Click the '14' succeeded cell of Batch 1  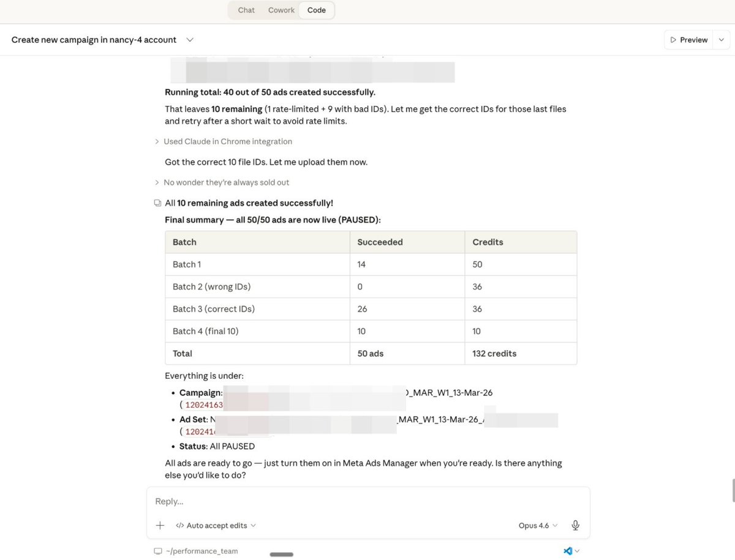(x=407, y=264)
